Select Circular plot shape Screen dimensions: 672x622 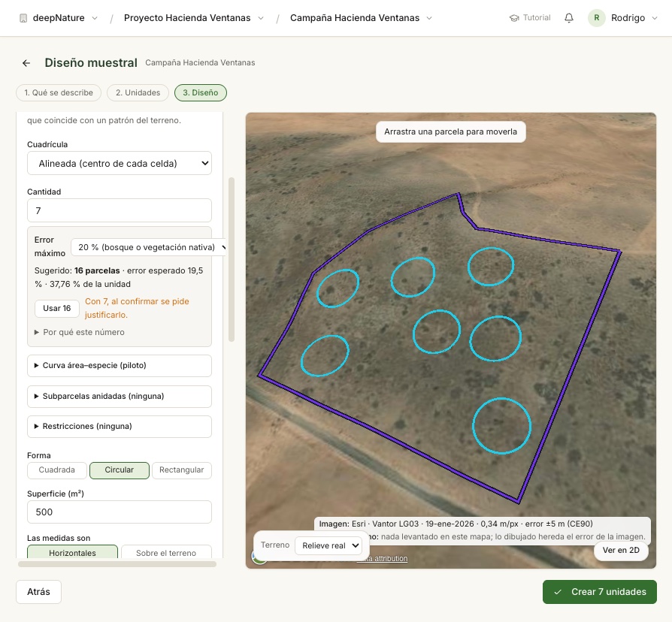(x=120, y=470)
